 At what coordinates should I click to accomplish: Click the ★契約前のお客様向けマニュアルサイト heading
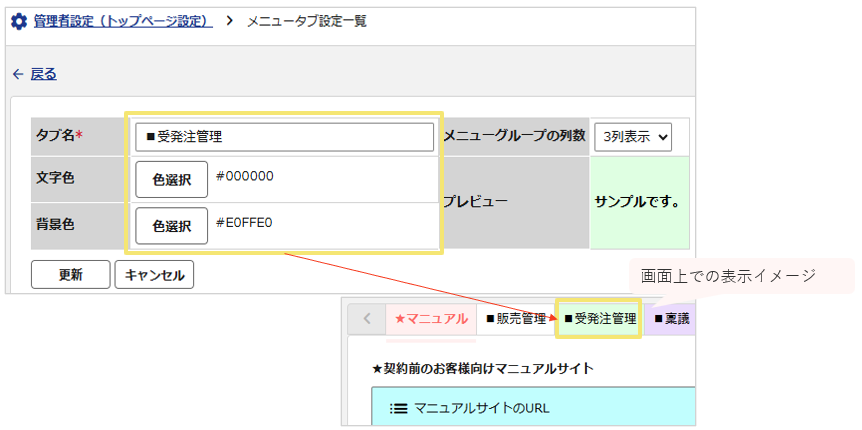(483, 368)
